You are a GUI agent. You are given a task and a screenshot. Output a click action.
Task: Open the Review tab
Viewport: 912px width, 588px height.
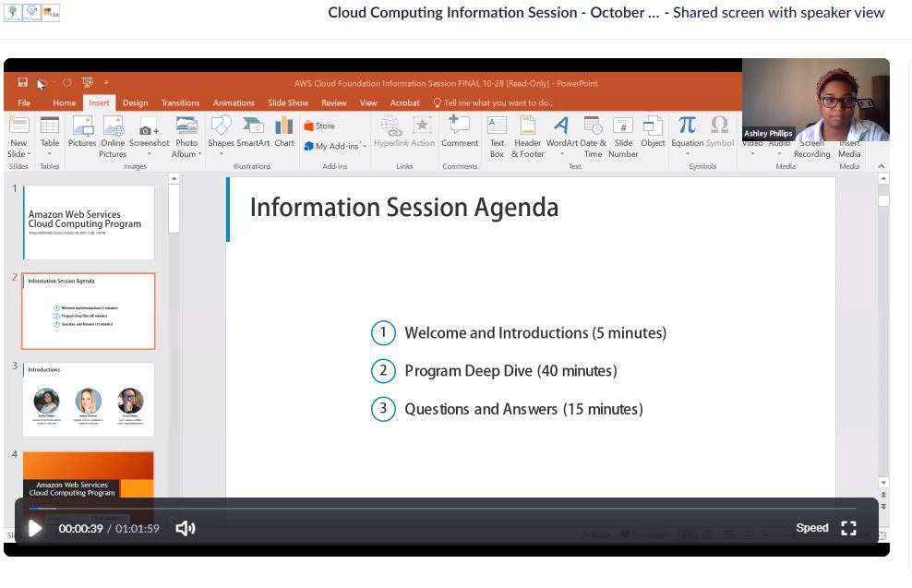coord(334,103)
